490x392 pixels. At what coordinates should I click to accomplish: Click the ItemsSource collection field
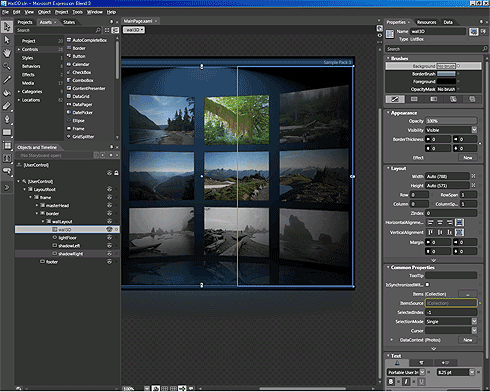click(451, 303)
